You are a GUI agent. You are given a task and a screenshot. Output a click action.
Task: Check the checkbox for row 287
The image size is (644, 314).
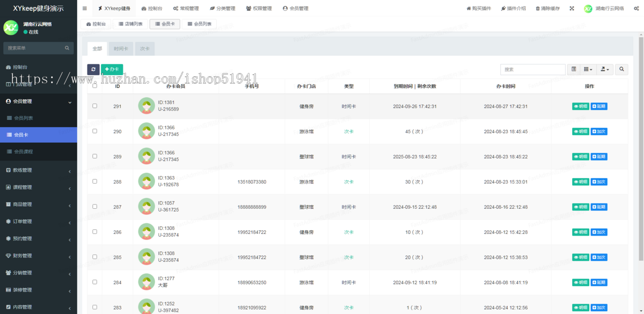tap(95, 207)
